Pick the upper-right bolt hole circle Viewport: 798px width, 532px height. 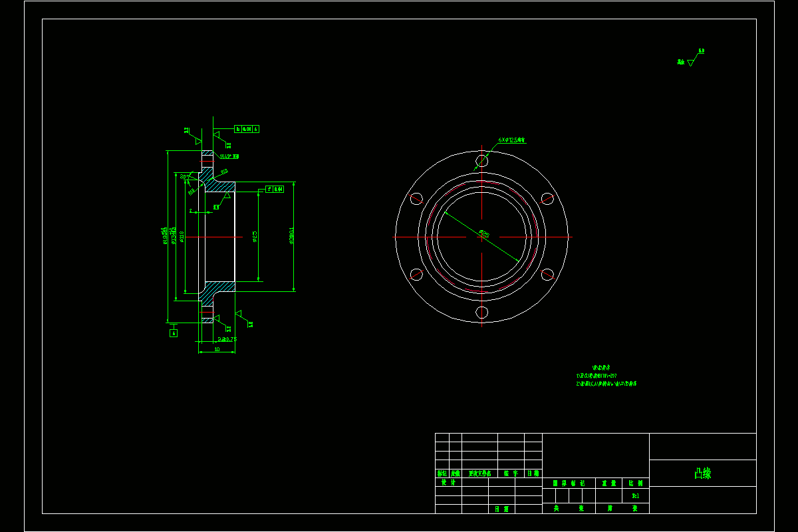[x=547, y=198]
